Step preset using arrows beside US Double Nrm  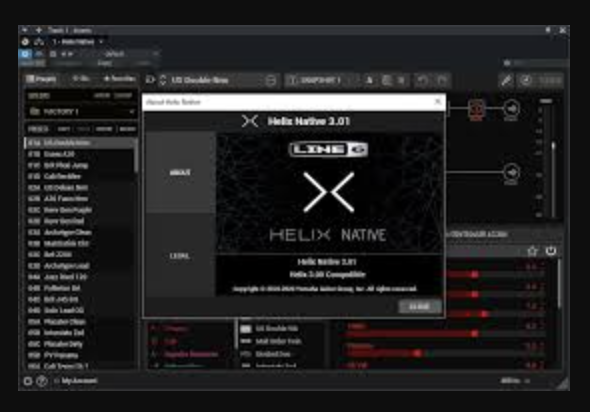(163, 80)
